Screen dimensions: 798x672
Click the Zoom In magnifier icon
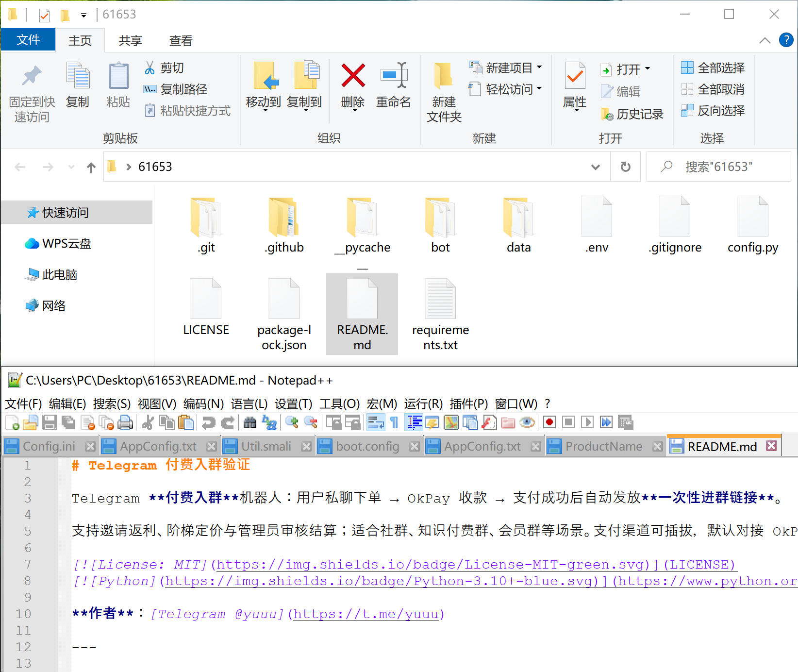[x=292, y=422]
